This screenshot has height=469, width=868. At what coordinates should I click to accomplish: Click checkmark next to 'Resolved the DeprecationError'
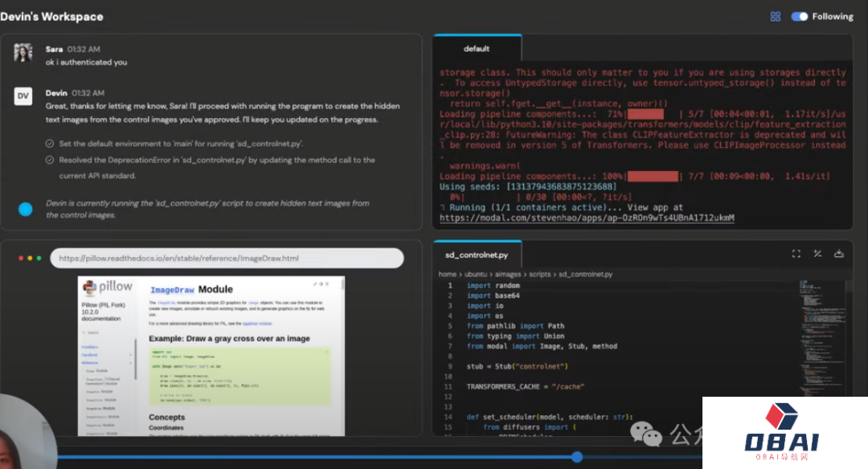tap(50, 160)
